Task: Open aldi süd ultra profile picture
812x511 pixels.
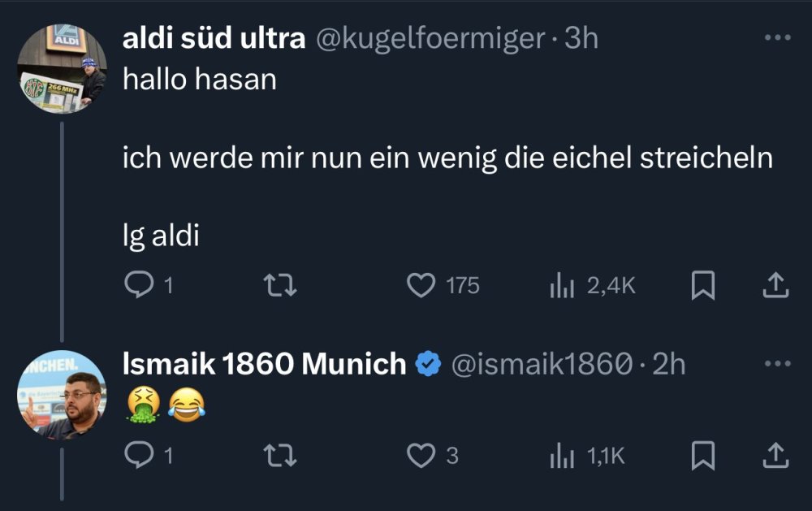Action: (63, 69)
